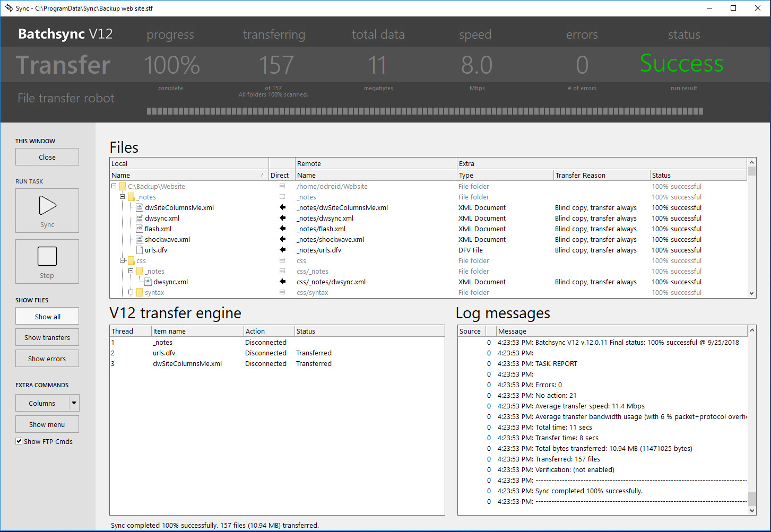Viewport: 771px width, 532px height.
Task: Click the Show errors button
Action: pyautogui.click(x=47, y=359)
